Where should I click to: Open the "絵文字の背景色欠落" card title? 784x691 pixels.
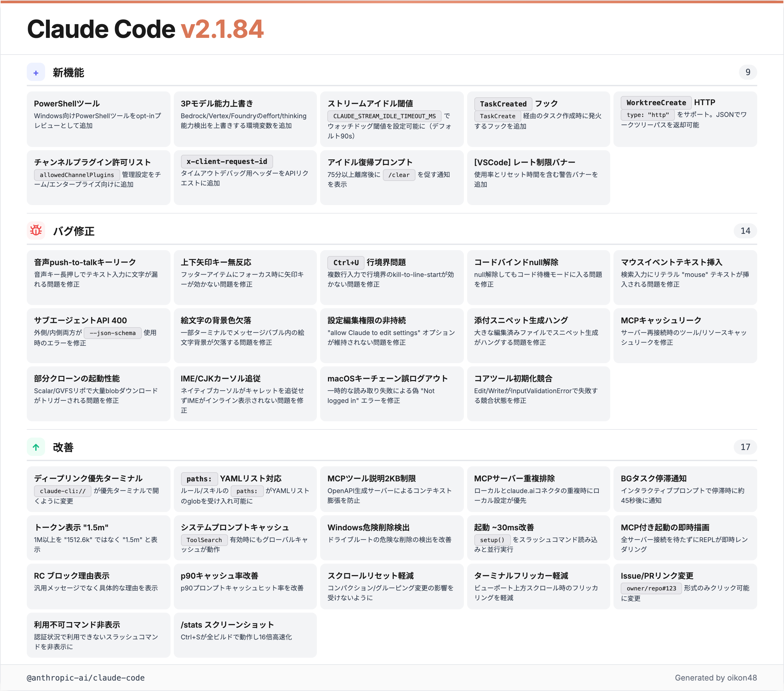pos(216,321)
